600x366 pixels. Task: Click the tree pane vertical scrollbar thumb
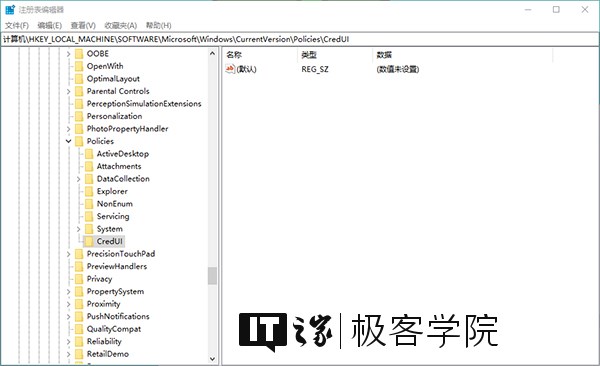point(212,276)
